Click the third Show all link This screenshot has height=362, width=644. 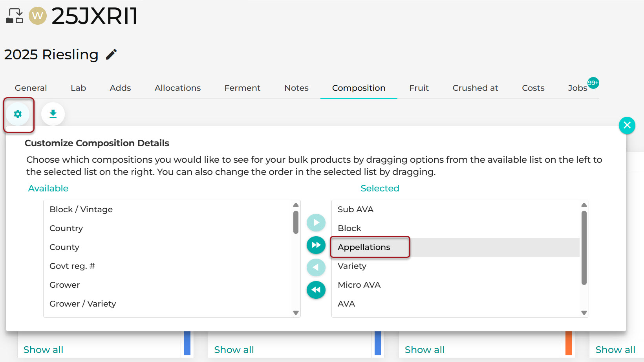click(424, 350)
